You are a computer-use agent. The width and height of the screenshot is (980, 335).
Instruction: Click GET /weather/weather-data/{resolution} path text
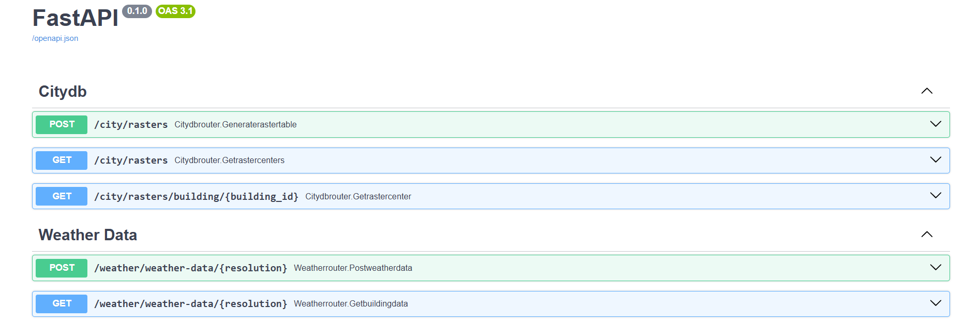(x=191, y=304)
